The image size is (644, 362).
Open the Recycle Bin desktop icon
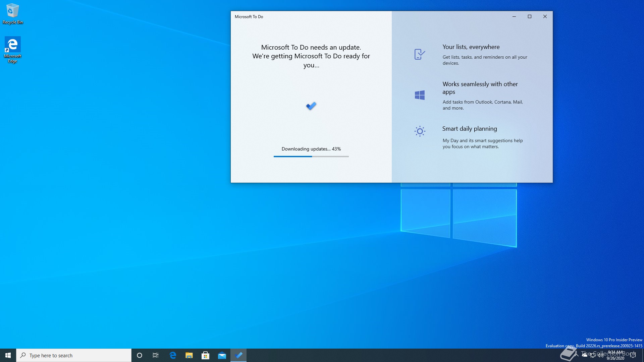(x=13, y=14)
